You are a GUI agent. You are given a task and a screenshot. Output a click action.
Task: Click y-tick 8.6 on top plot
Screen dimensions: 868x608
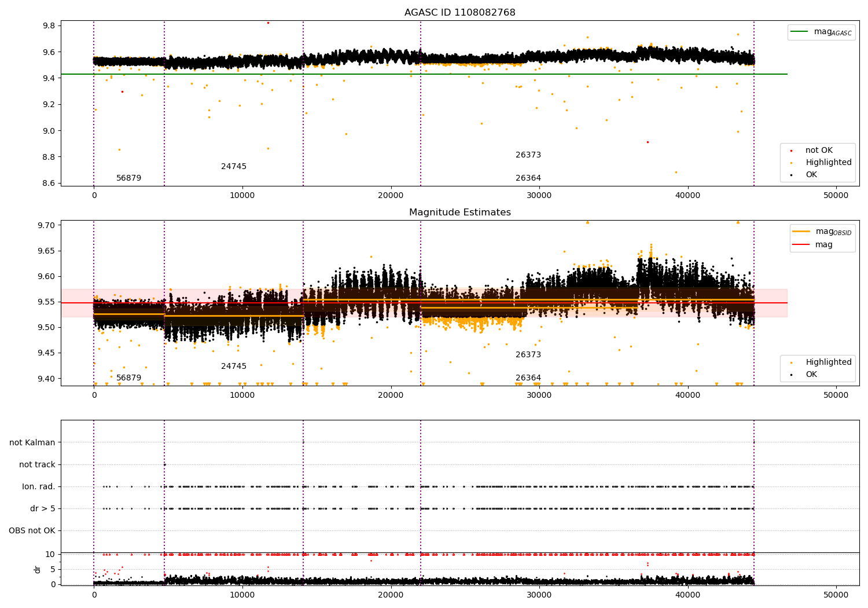[49, 183]
